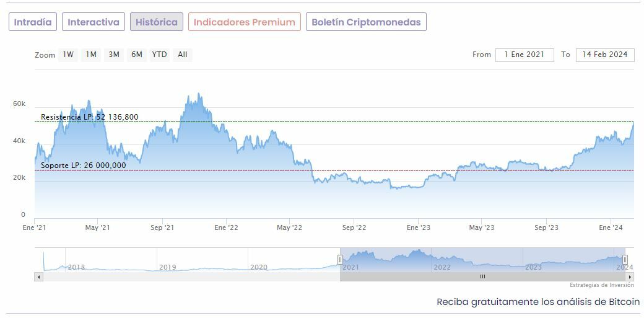The image size is (644, 318).
Task: Click the scrollbar thumb grip
Action: coord(482,276)
